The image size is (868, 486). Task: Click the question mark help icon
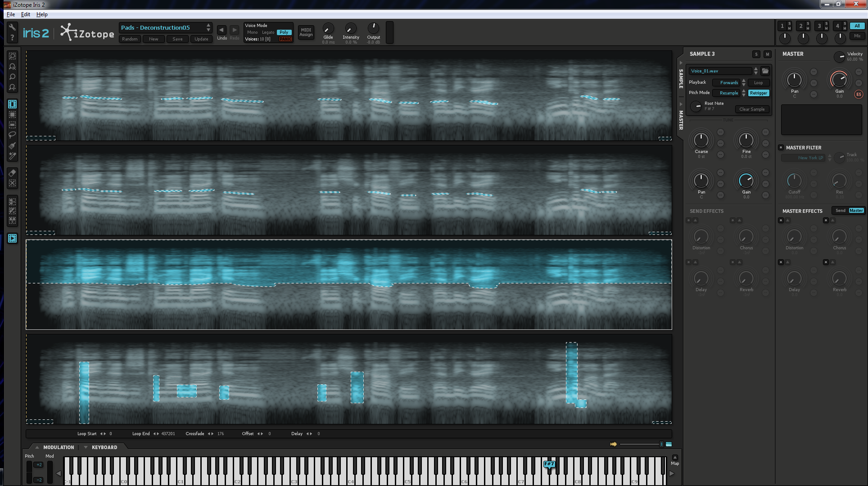[13, 38]
